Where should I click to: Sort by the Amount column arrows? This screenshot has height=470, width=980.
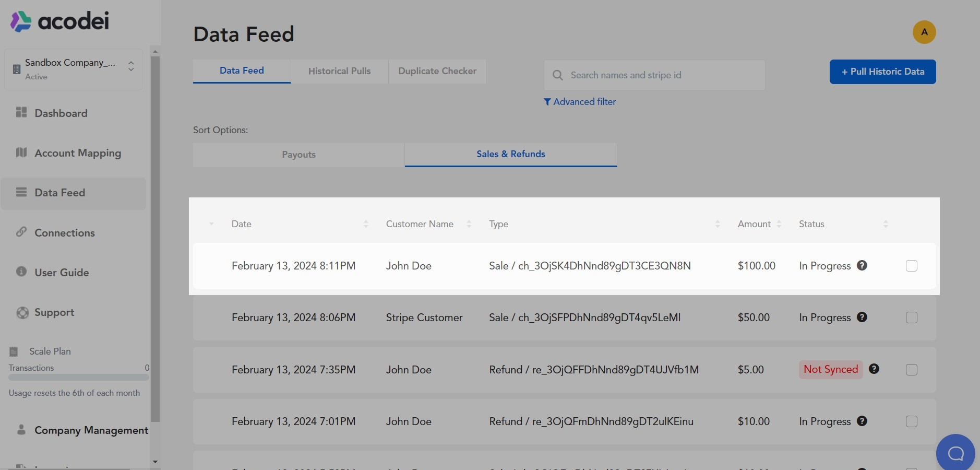779,224
